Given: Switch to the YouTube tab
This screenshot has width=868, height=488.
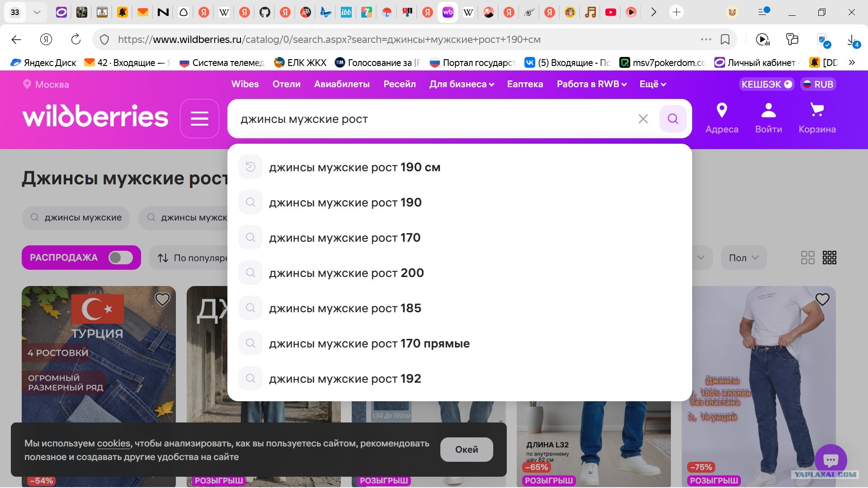Looking at the screenshot, I should click(611, 12).
